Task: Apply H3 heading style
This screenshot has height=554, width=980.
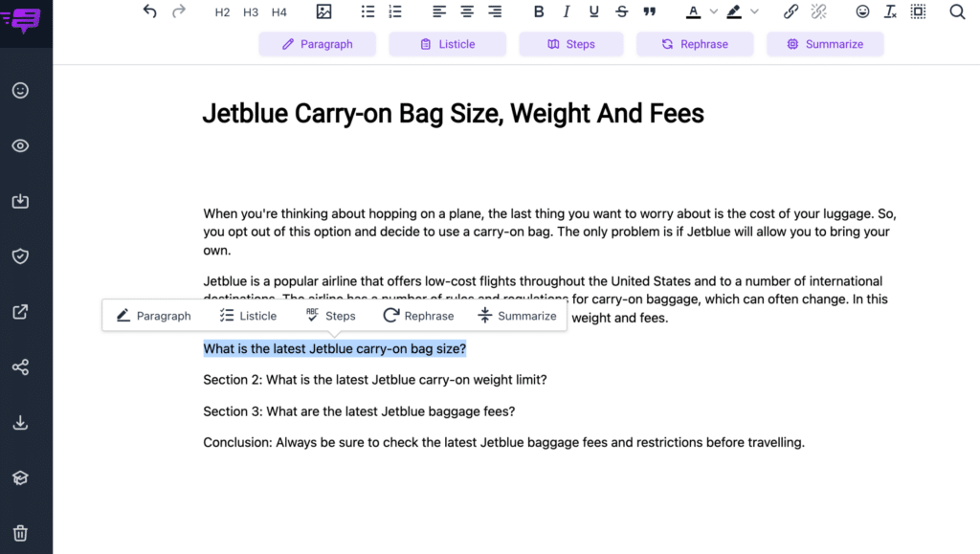Action: [x=251, y=11]
